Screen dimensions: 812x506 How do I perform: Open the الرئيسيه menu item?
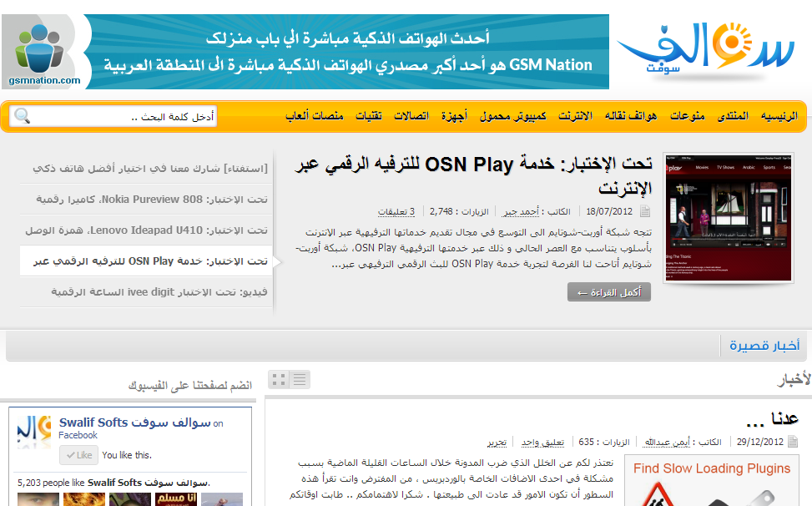click(779, 116)
